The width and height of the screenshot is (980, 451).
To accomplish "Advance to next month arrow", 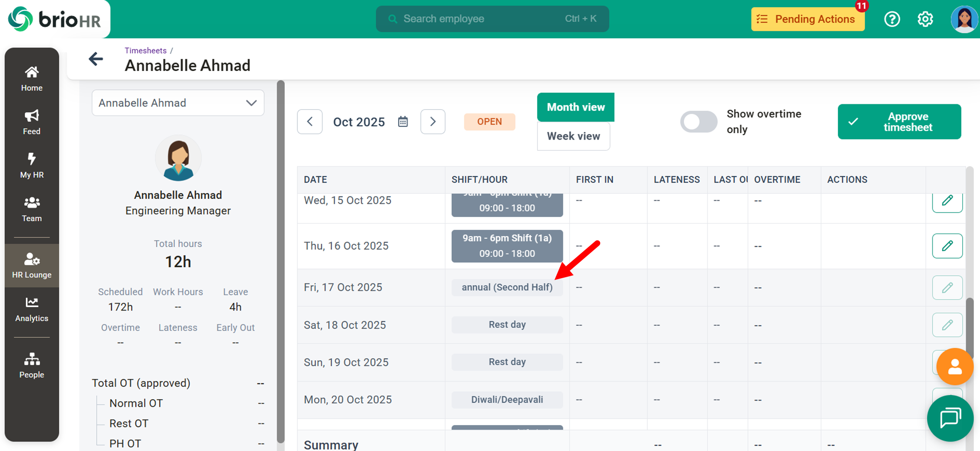I will click(433, 122).
